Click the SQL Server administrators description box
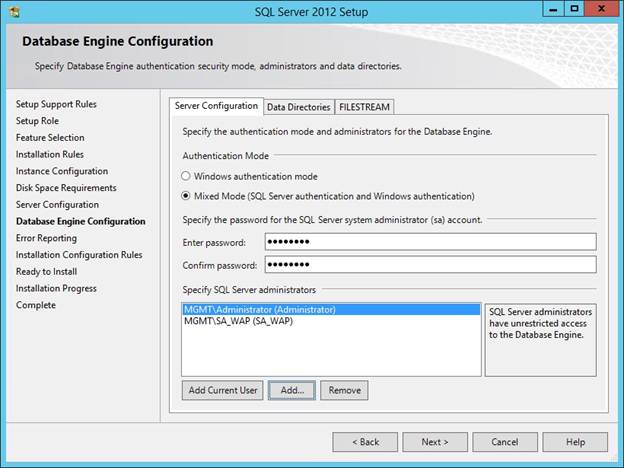 [x=540, y=340]
